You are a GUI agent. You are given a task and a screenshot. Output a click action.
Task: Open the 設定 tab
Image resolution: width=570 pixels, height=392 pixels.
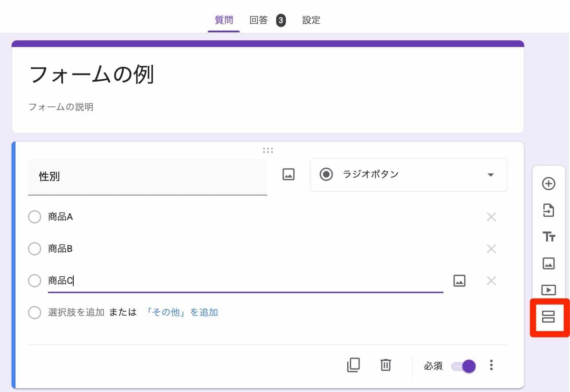tap(311, 20)
